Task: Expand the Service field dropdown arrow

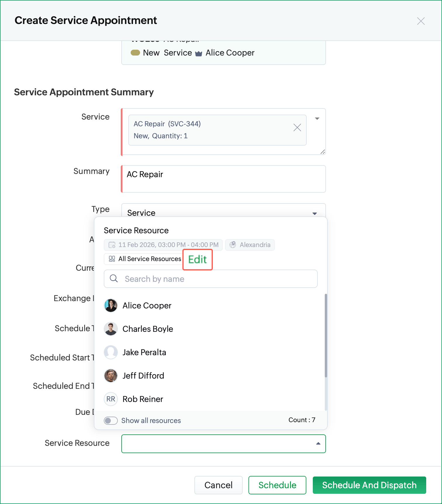Action: (317, 119)
